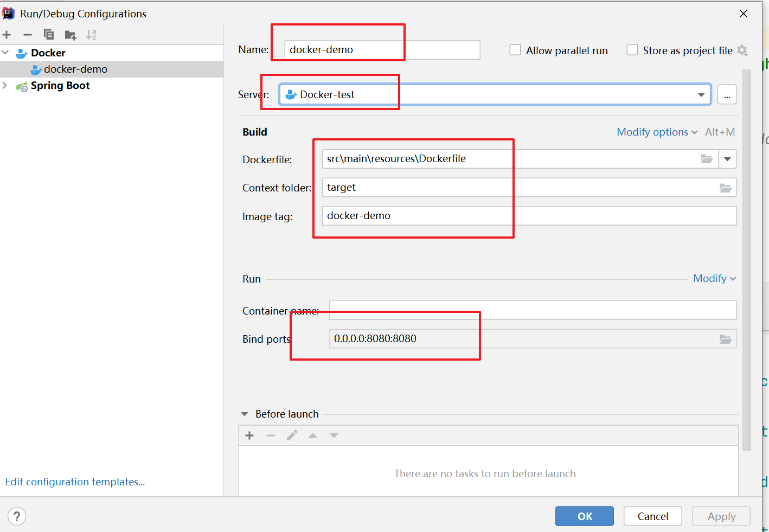Sort configurations alphabetically
Viewport: 769px width, 532px height.
(91, 35)
